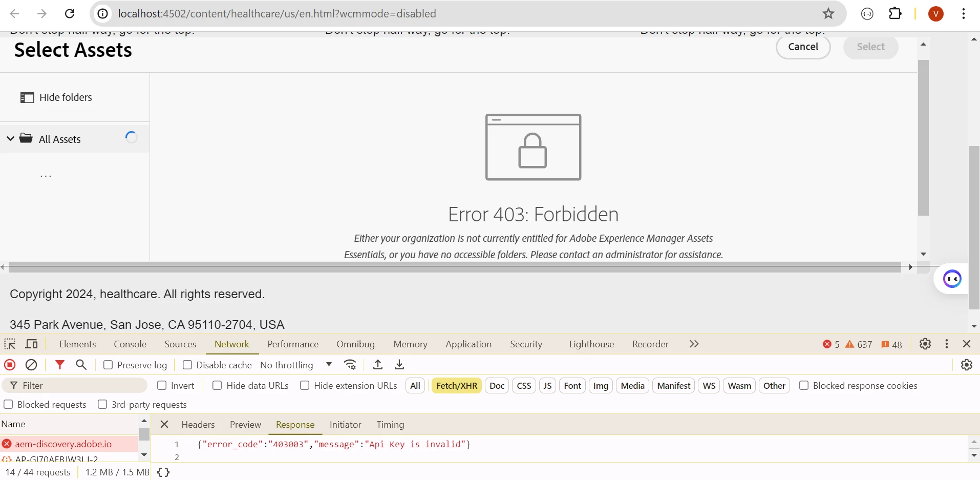Click the Filter text input
Viewport: 980px width, 480px height.
point(75,385)
